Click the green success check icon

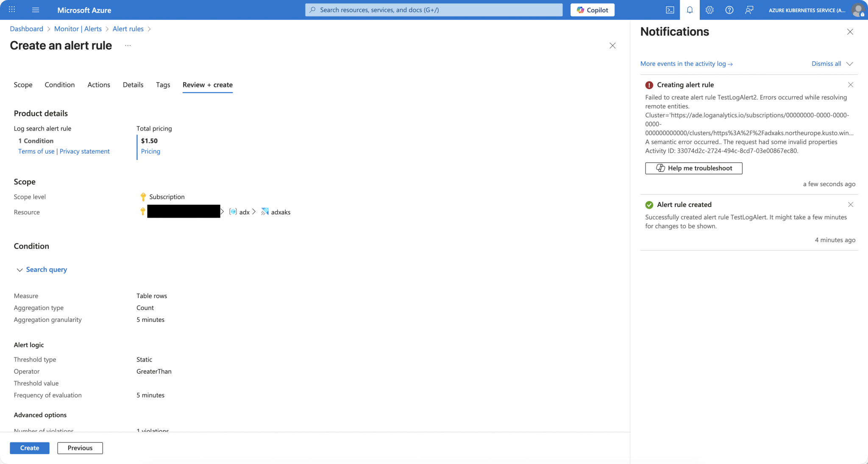649,205
